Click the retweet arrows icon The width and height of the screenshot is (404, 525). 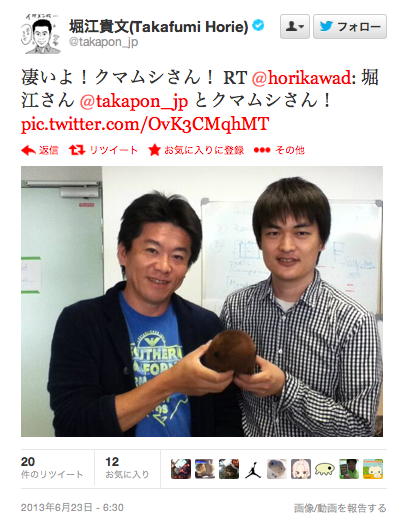pyautogui.click(x=77, y=150)
